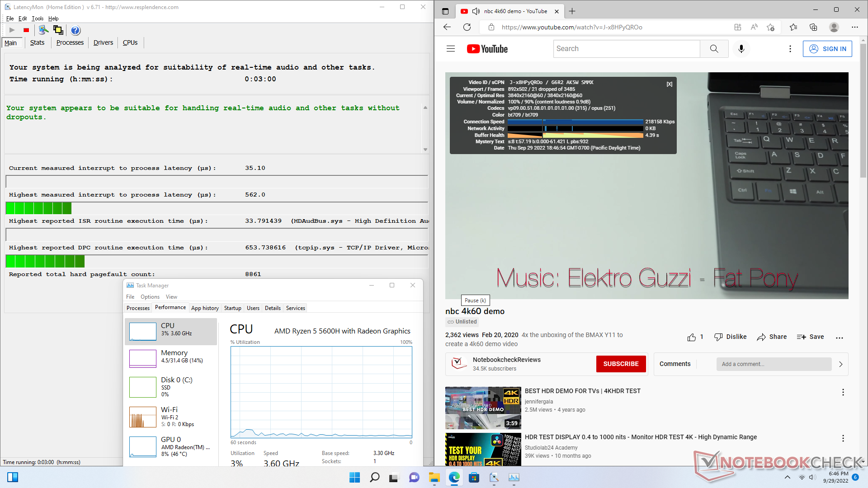Screen dimensions: 868x488
Task: Click the SIGN IN button on YouTube
Action: click(x=827, y=49)
